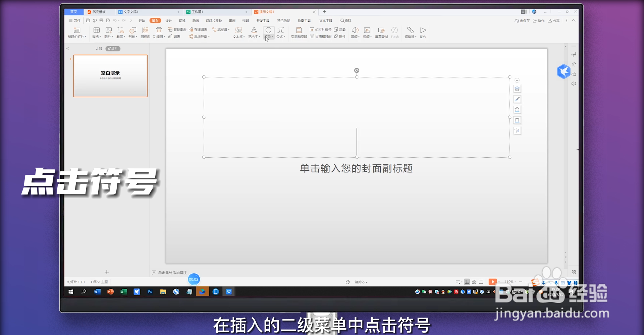Insert a hyperlink using 超链接
This screenshot has height=335, width=644.
pos(410,33)
